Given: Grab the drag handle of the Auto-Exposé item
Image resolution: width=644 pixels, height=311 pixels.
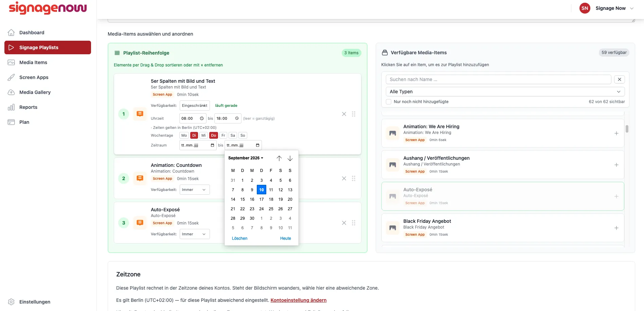Looking at the screenshot, I should coord(354,223).
